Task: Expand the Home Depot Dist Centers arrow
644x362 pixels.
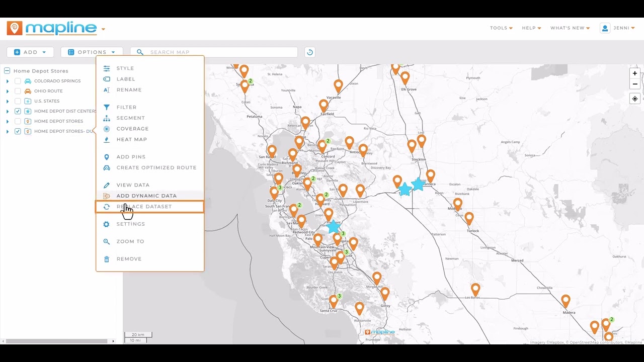Action: (x=7, y=111)
